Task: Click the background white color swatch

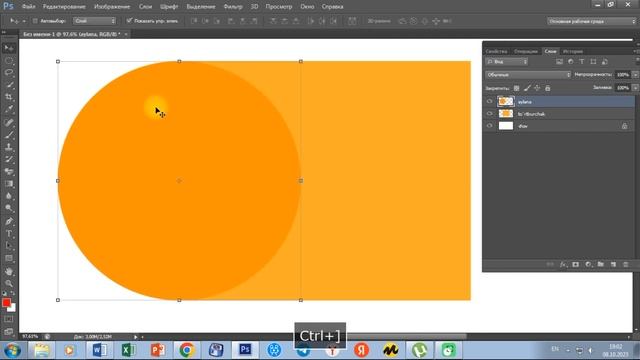Action: point(12,308)
